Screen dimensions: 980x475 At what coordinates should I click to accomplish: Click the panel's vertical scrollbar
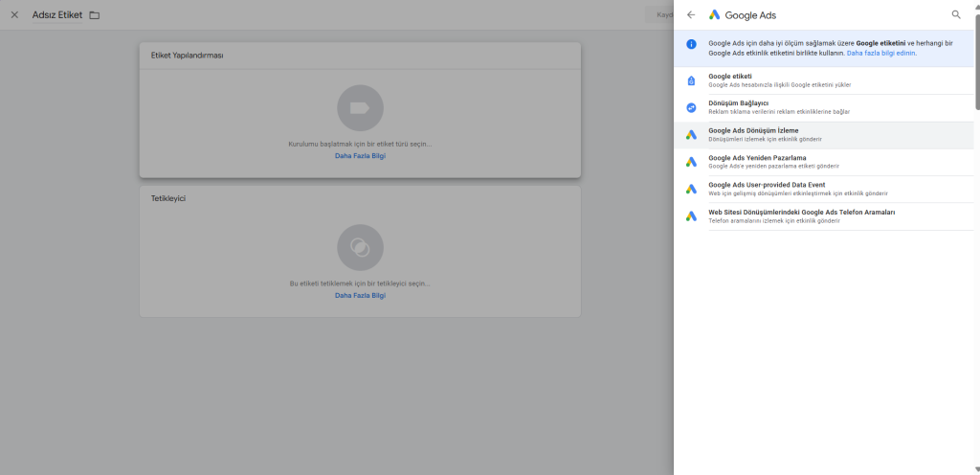(x=977, y=62)
